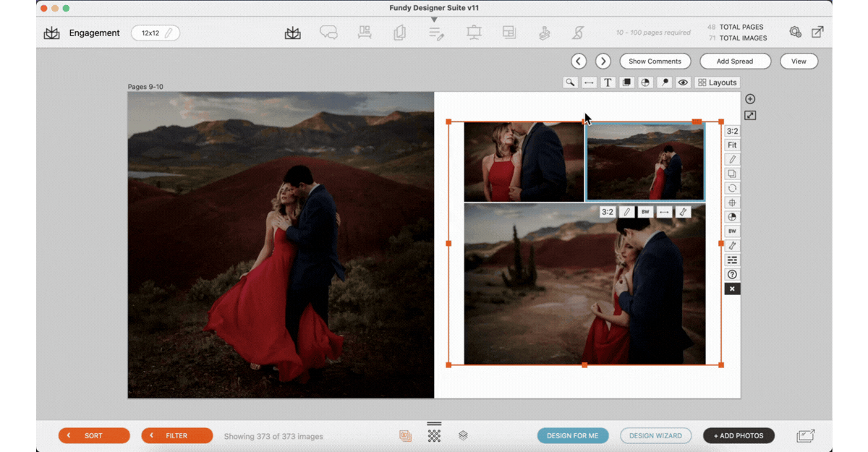Expand the FILTER options

point(177,435)
